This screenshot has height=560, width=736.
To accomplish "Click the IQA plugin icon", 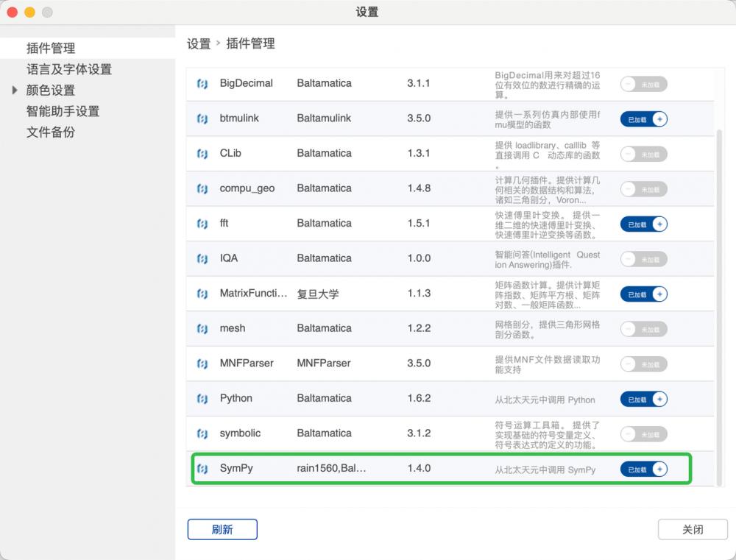I will (202, 259).
